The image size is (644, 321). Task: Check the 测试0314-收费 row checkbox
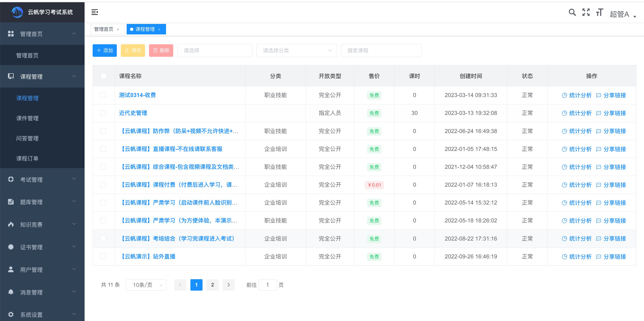103,95
